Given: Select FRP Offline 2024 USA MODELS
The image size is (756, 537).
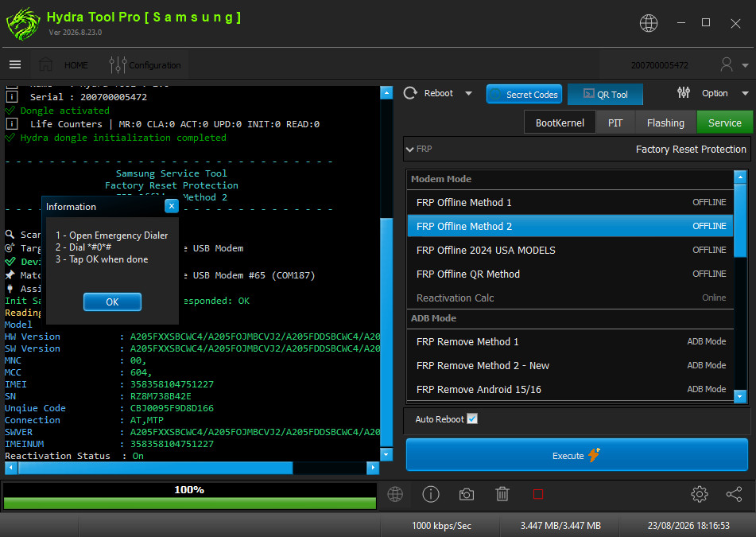Looking at the screenshot, I should pyautogui.click(x=570, y=250).
